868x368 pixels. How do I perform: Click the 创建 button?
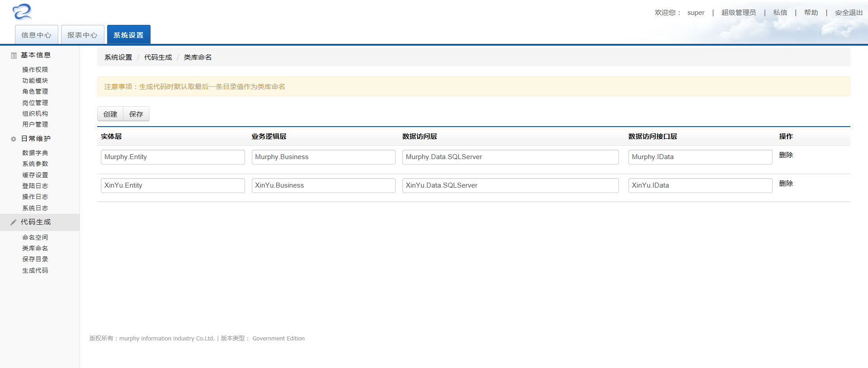pyautogui.click(x=110, y=114)
